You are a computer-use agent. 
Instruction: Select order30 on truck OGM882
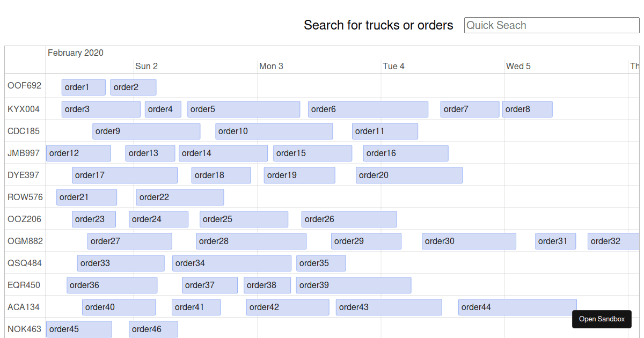pyautogui.click(x=469, y=241)
